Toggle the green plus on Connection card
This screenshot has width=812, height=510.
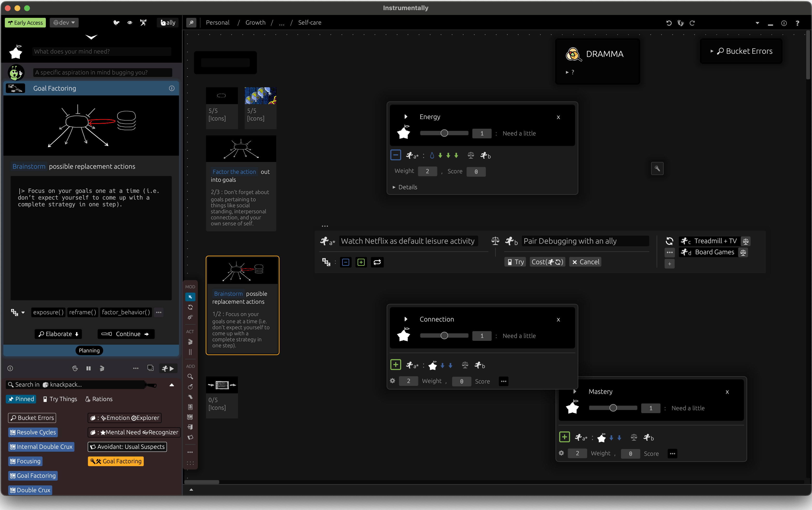coord(396,364)
